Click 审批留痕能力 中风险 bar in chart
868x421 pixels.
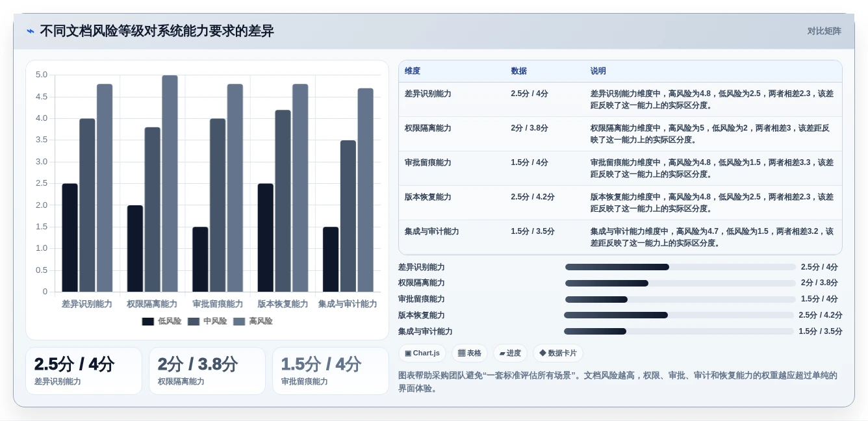coord(218,205)
